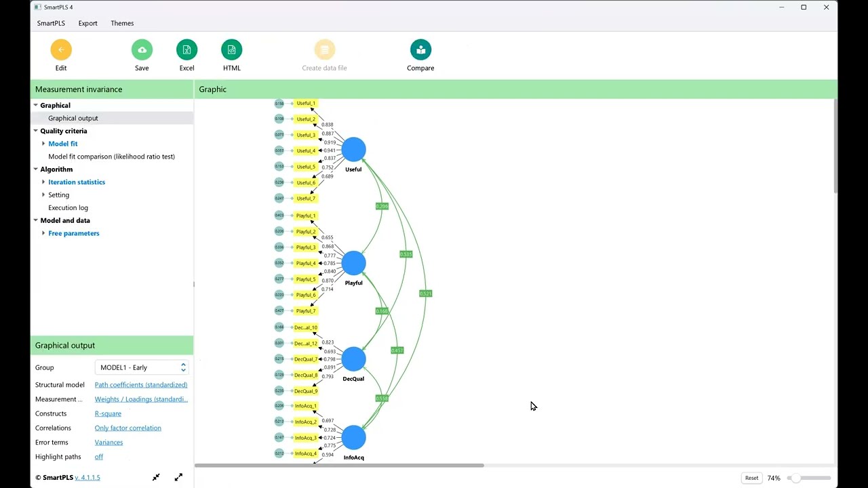Click the collapse arrows icon beside version
The height and width of the screenshot is (488, 868).
point(156,477)
